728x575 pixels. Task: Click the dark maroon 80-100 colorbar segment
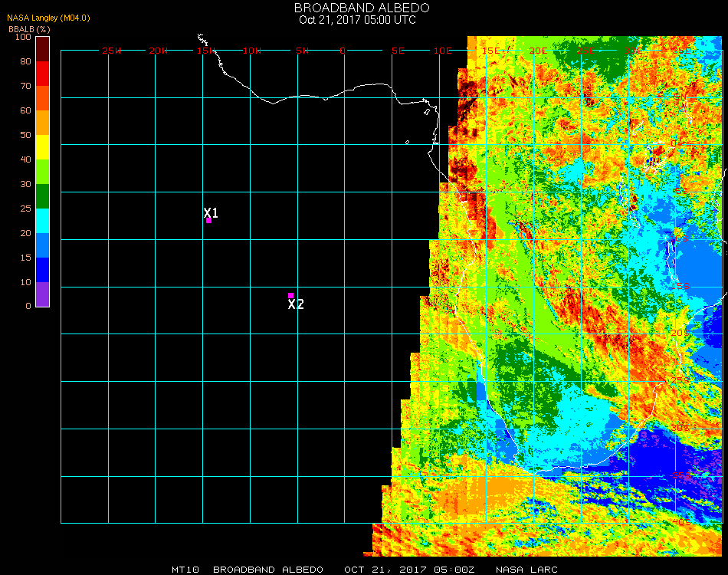click(x=43, y=49)
